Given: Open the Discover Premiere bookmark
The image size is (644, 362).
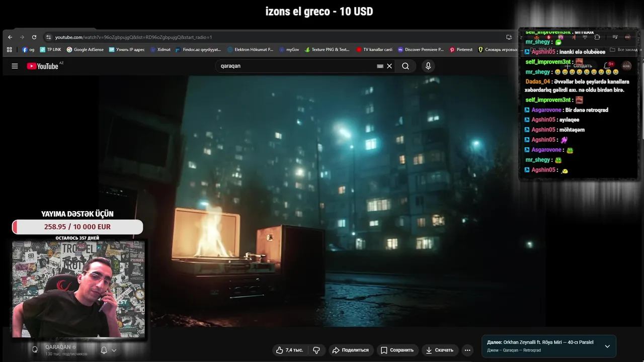Looking at the screenshot, I should (x=421, y=50).
